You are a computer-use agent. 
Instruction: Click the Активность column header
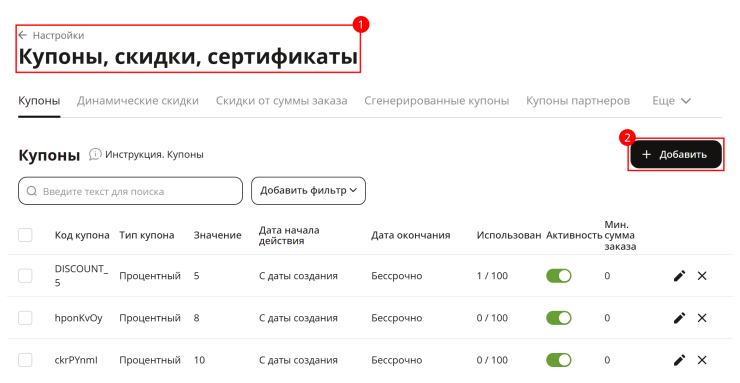point(574,235)
